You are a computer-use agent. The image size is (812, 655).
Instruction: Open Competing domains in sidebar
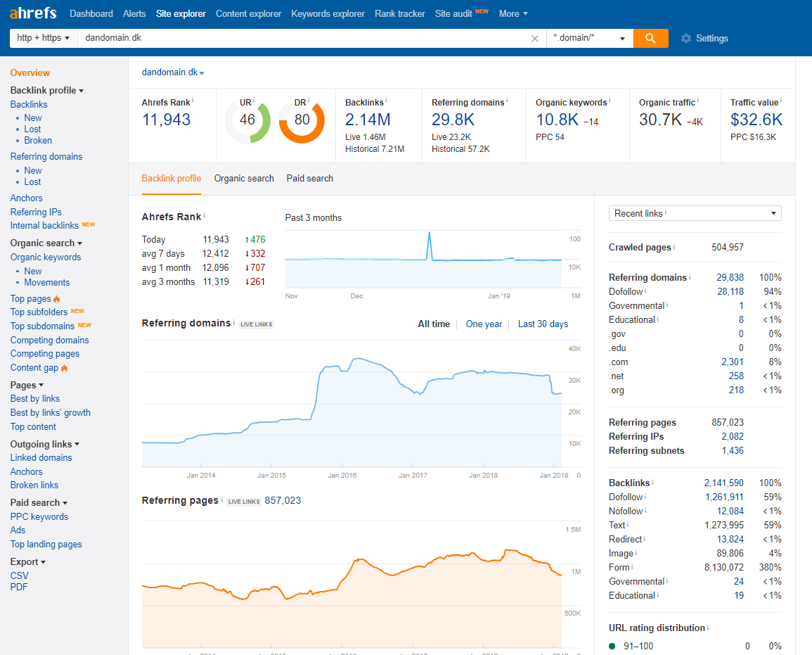click(50, 340)
